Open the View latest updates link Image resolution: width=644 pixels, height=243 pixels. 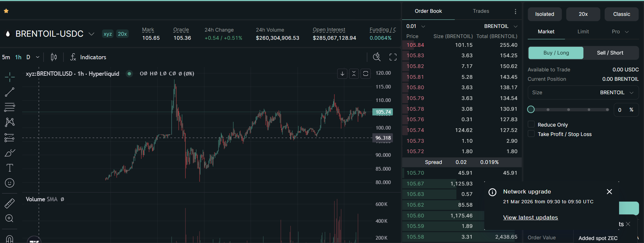530,217
